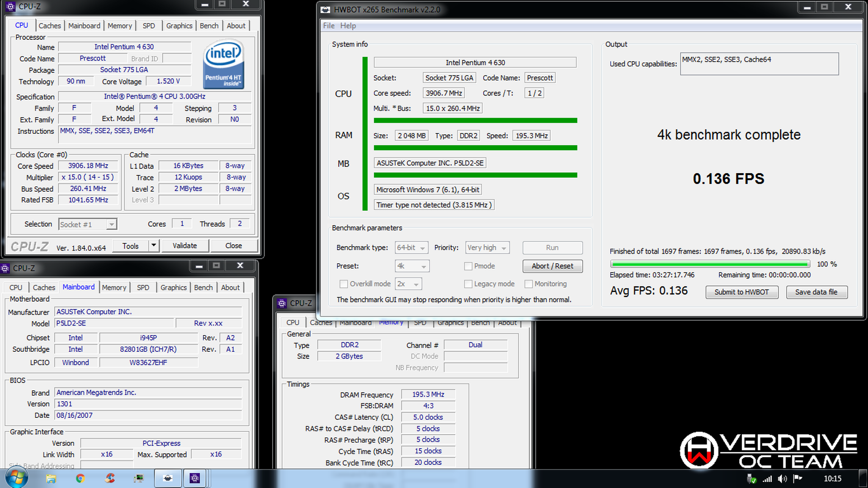
Task: Click the Close button in CPU-Z
Action: (234, 246)
